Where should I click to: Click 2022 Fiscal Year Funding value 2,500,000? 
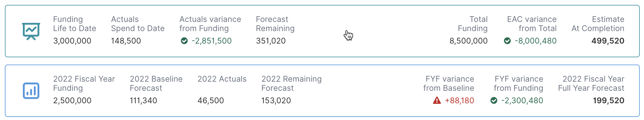coord(72,101)
